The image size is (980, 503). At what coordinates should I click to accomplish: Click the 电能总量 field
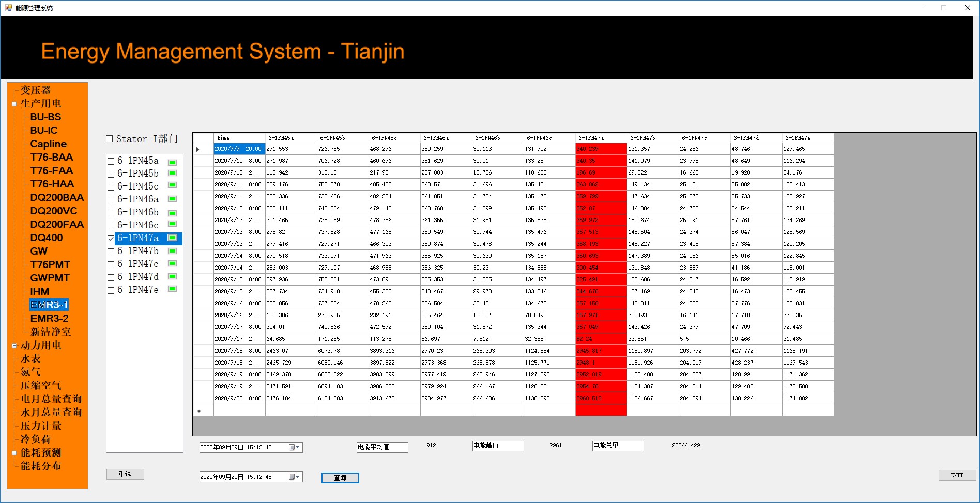pyautogui.click(x=618, y=446)
